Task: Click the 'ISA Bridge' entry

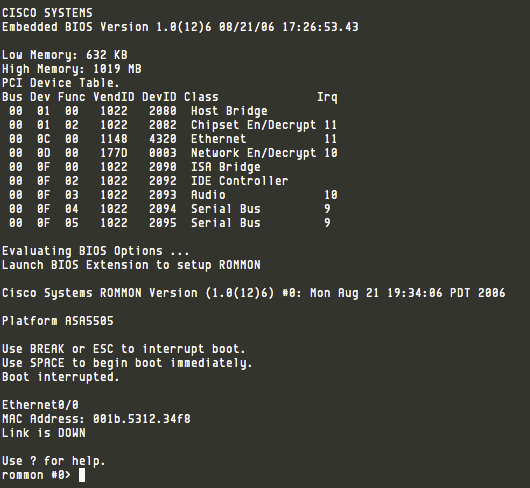Action: pos(226,167)
